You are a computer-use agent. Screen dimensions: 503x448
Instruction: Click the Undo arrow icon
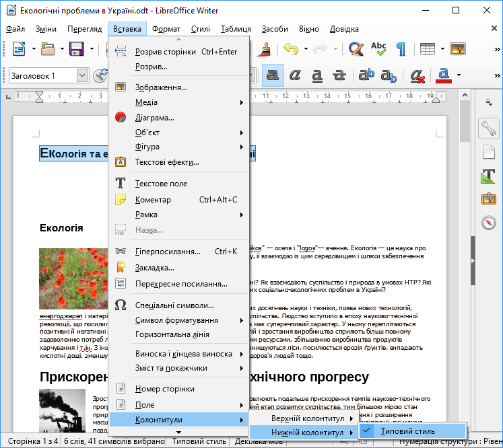(291, 49)
